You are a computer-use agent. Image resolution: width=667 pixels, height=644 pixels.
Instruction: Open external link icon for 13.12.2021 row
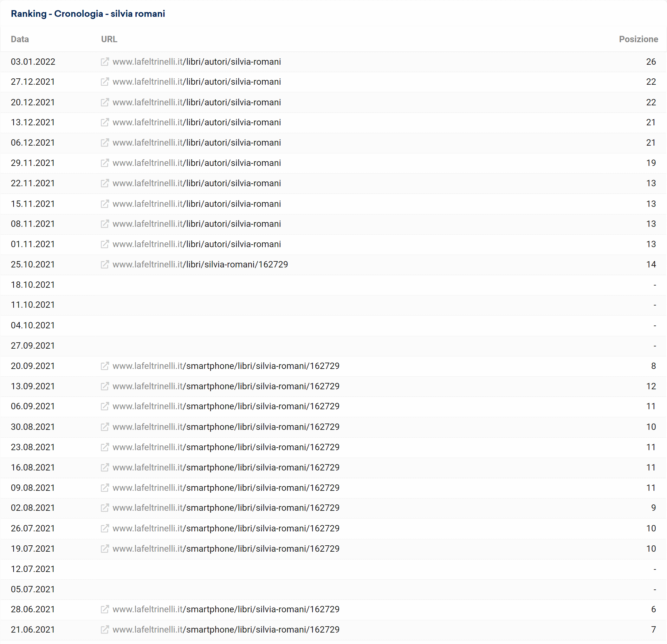coord(105,122)
